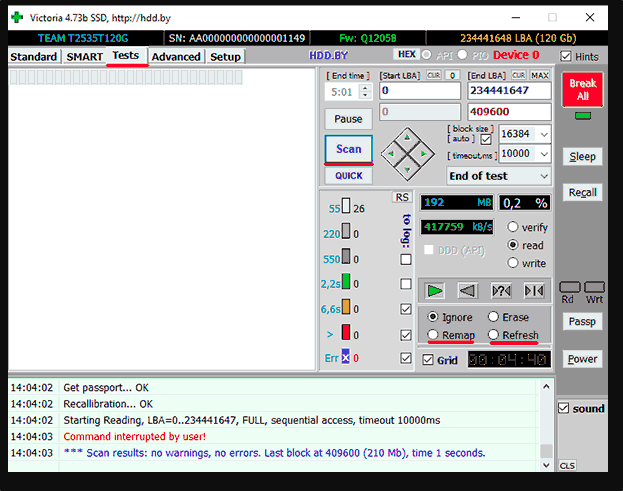
Task: Select the Remap radio option
Action: [x=433, y=335]
